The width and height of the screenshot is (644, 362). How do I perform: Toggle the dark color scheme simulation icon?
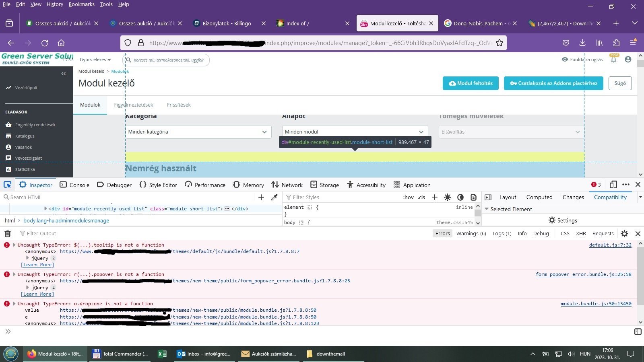coord(460,197)
